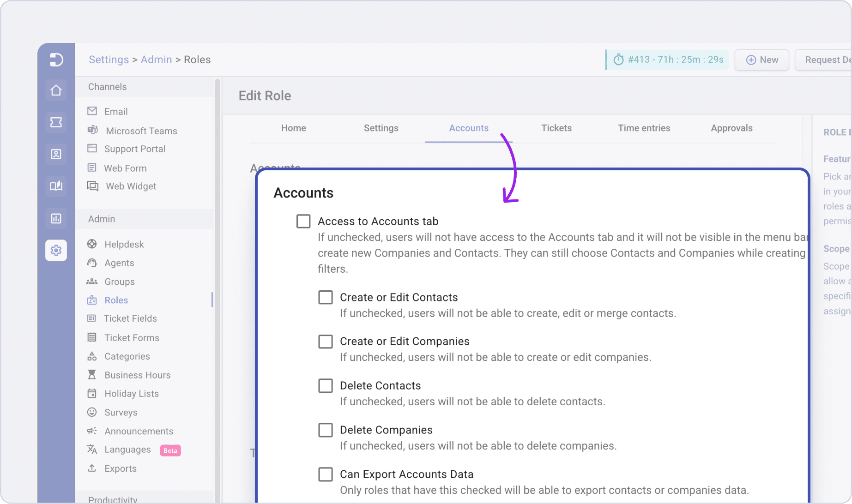Open the Approvals tab

[731, 128]
